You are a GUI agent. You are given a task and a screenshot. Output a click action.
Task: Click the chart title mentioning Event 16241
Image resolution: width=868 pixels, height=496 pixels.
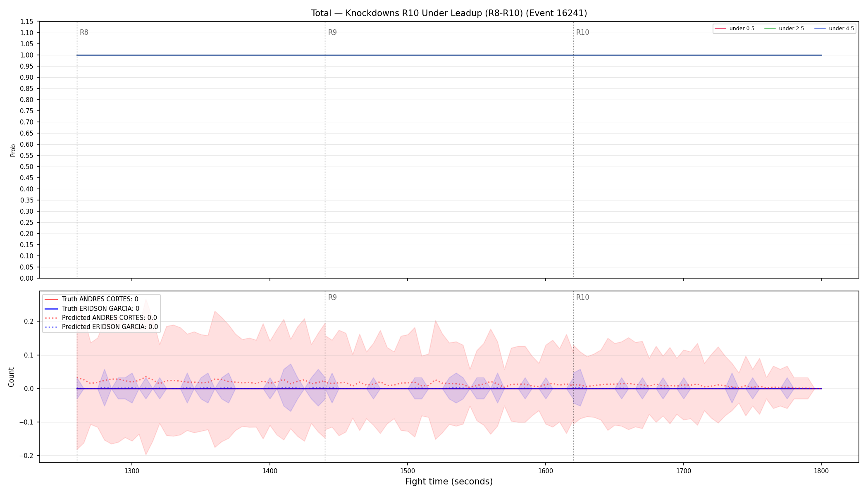pyautogui.click(x=449, y=13)
